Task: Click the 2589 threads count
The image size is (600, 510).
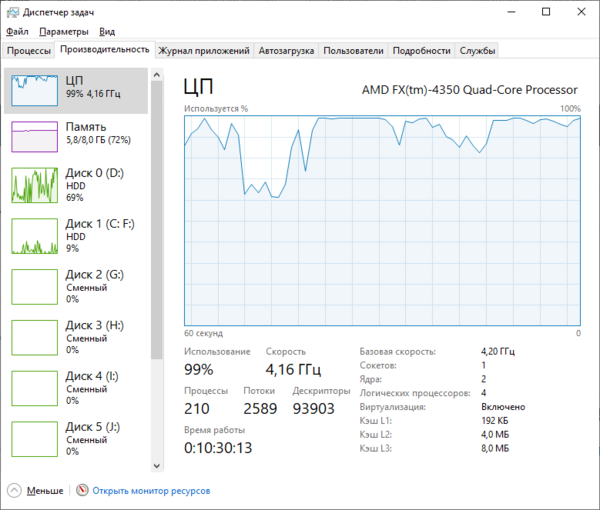Action: 260,409
